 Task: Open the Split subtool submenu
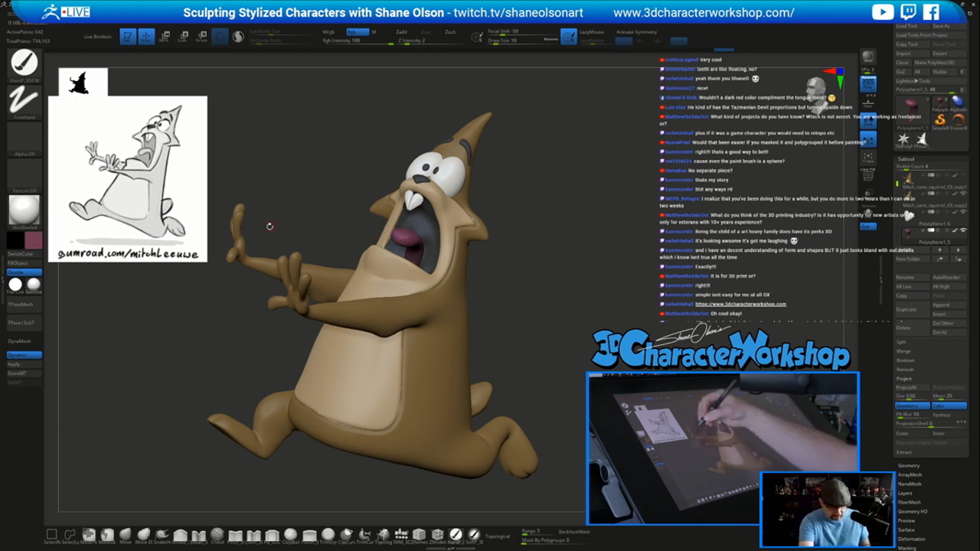click(901, 342)
